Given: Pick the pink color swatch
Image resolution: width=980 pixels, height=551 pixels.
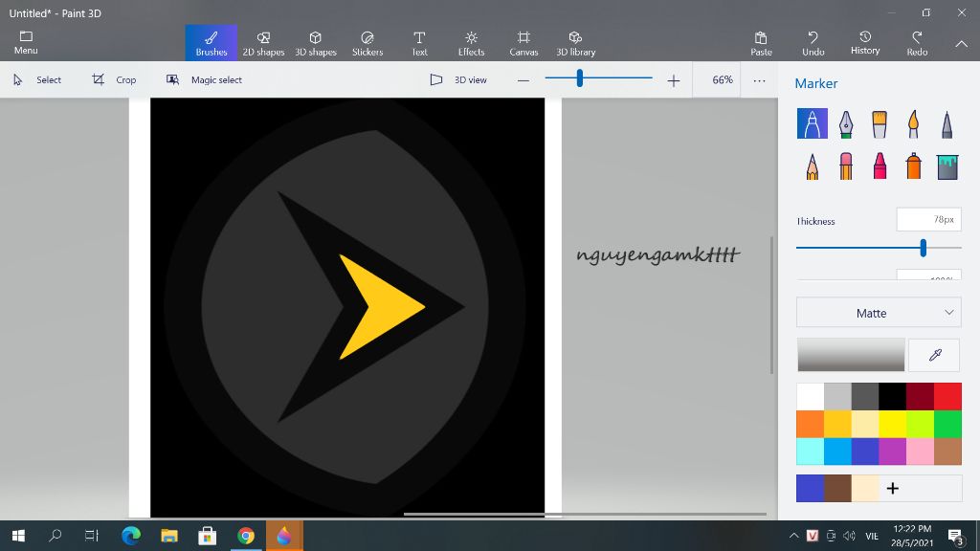Looking at the screenshot, I should (920, 452).
